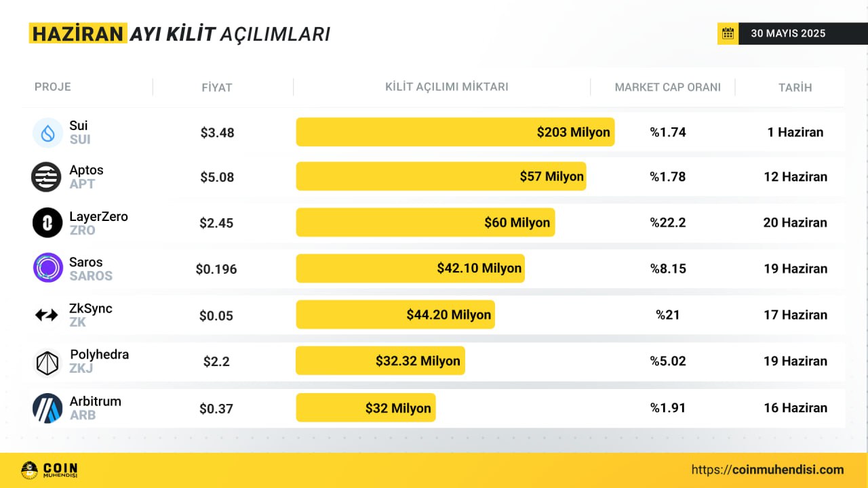The height and width of the screenshot is (488, 868).
Task: Open the coinmuhendisi.com link
Action: tap(768, 470)
